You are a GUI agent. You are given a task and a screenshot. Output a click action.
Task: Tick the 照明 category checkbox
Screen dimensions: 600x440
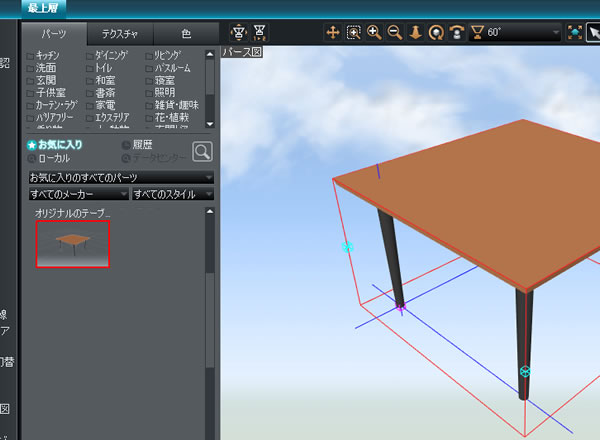point(149,92)
